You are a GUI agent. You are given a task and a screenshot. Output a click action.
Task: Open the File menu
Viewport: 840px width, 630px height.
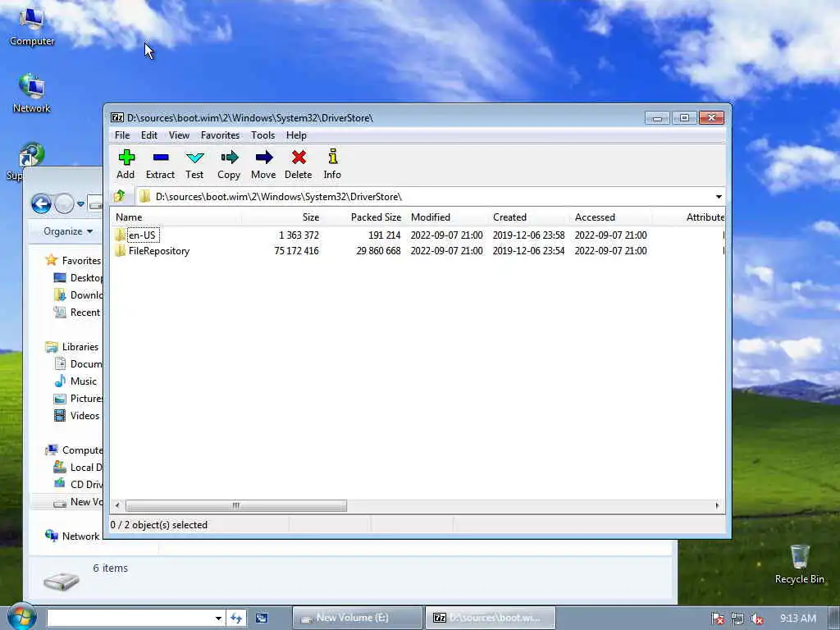pyautogui.click(x=122, y=135)
